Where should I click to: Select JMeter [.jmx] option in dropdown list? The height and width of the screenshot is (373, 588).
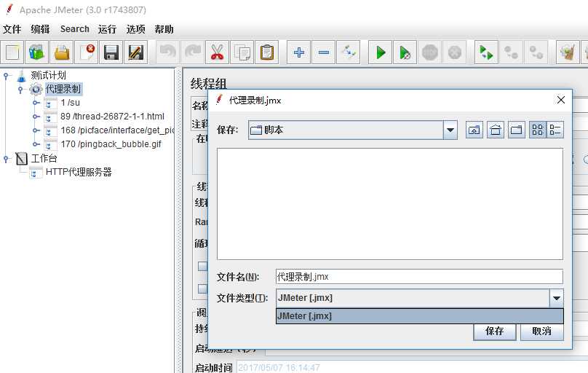pos(420,316)
